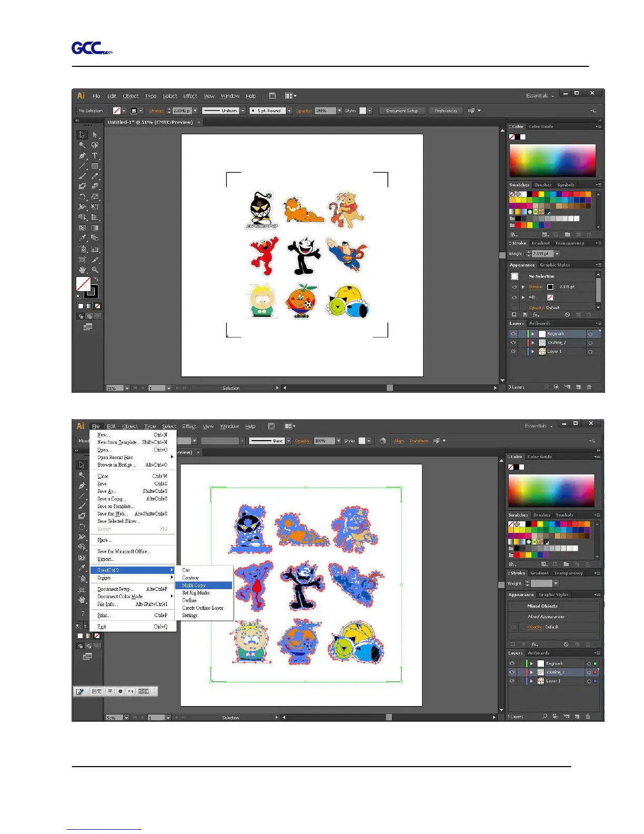Open the 5 pt. Round brush dropdown

289,111
